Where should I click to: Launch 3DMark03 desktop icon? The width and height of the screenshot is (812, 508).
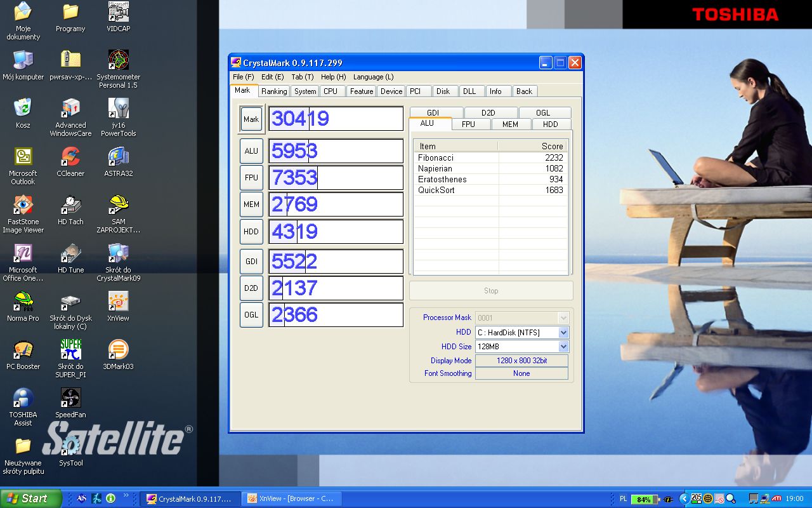pos(119,355)
